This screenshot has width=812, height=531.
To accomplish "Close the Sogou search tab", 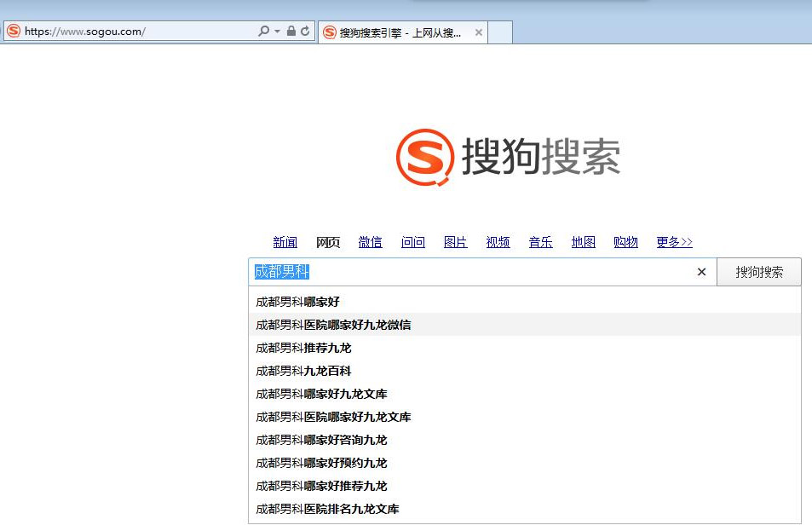I will (x=479, y=32).
